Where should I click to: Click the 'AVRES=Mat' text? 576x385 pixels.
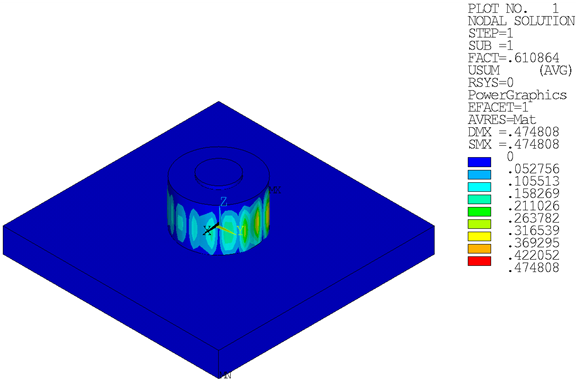[502, 119]
